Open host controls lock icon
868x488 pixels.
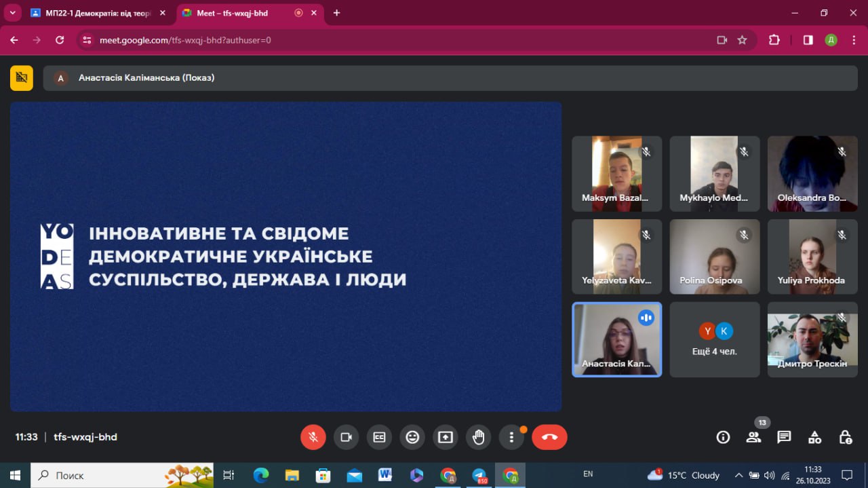click(845, 437)
